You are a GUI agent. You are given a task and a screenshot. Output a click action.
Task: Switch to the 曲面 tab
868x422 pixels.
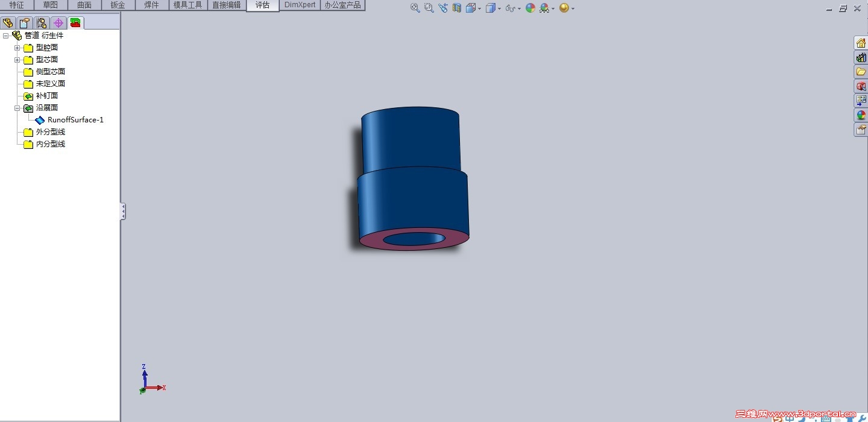(84, 5)
